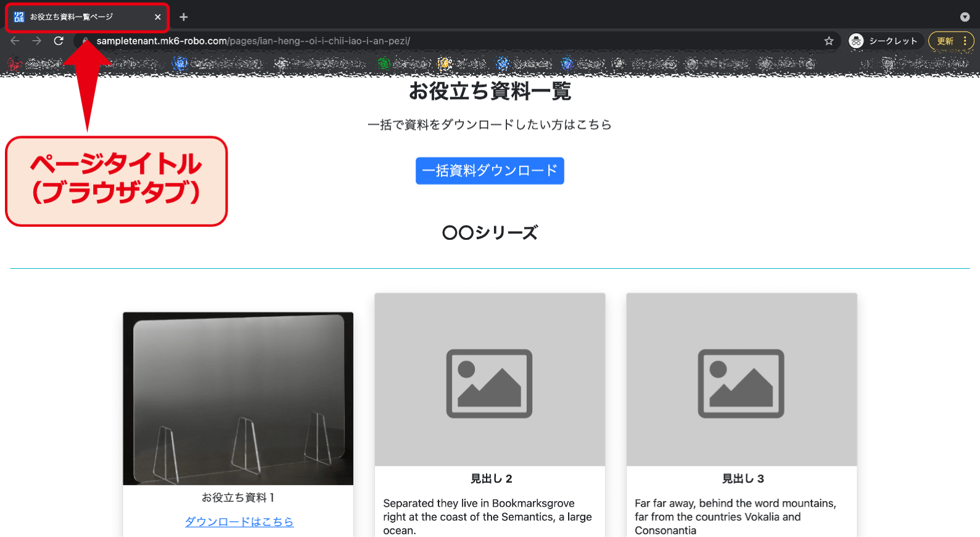The image size is (980, 537).
Task: Bookmark this page with the star icon
Action: (x=828, y=41)
